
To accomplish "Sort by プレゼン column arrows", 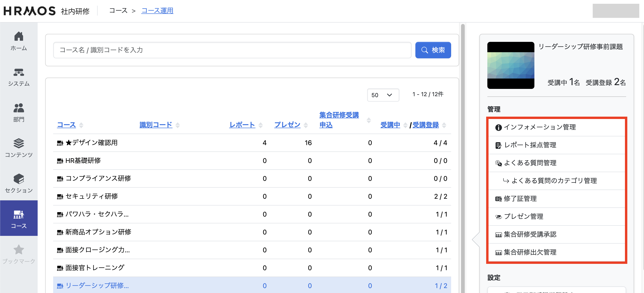I will pyautogui.click(x=306, y=125).
